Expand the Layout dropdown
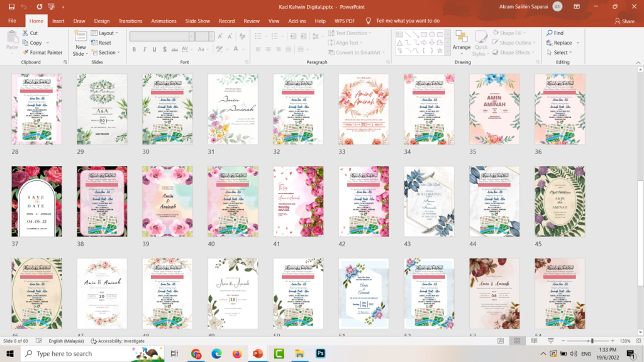The image size is (644, 362). 105,33
